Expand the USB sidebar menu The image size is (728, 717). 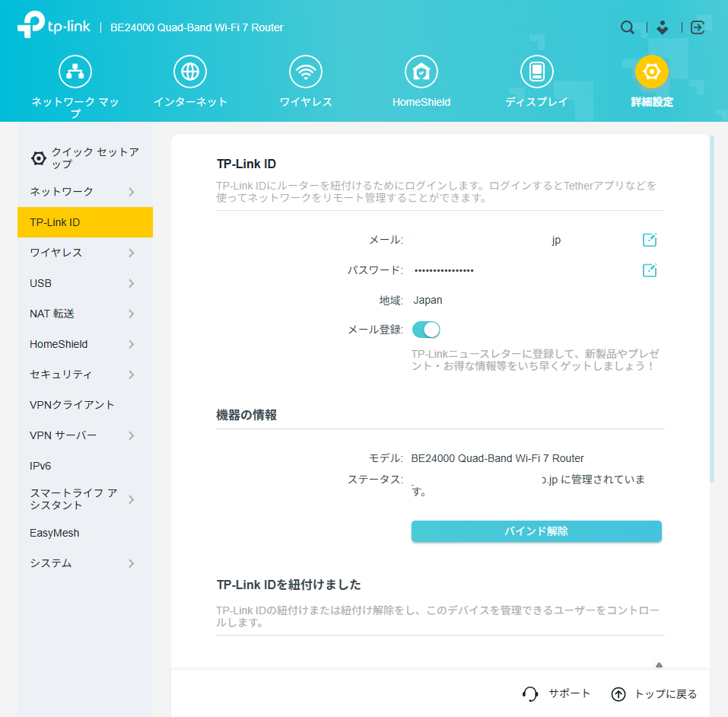coord(85,283)
